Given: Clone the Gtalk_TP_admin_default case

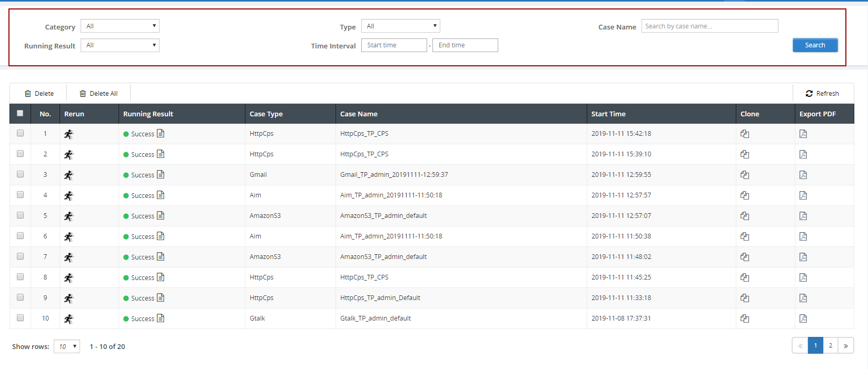Looking at the screenshot, I should click(745, 318).
